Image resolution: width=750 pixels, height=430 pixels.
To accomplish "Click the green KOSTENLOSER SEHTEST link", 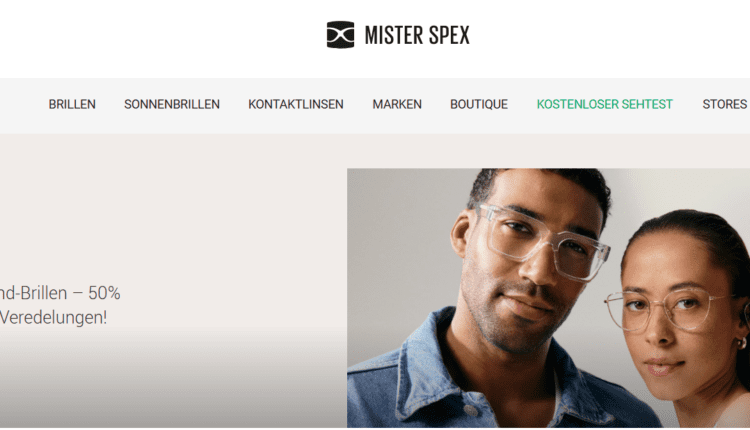I will point(605,104).
